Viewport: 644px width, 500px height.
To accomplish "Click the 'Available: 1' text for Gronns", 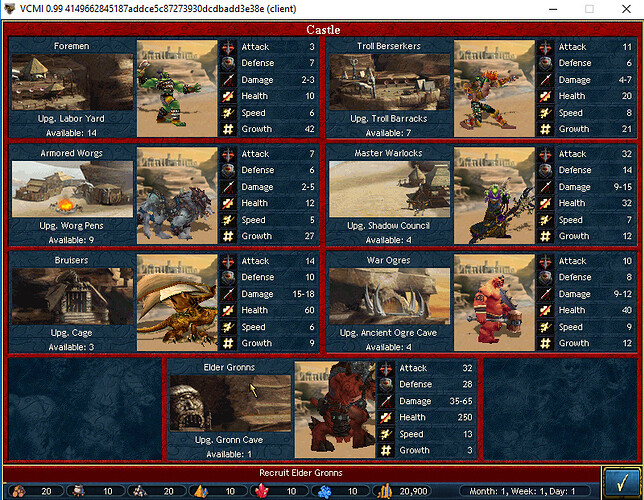I will tap(229, 454).
